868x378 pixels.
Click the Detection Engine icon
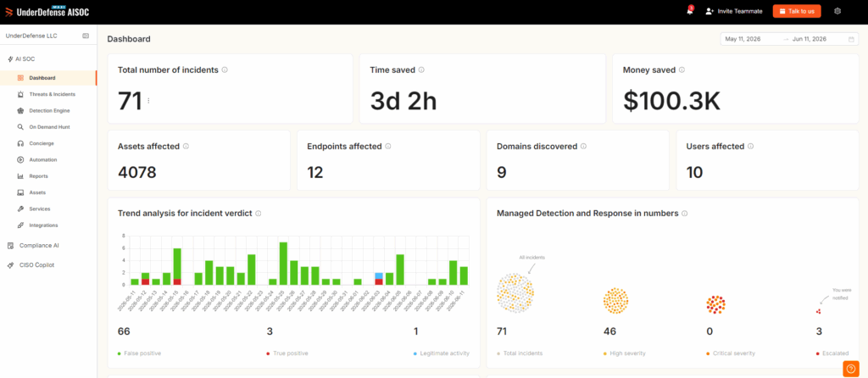(20, 111)
